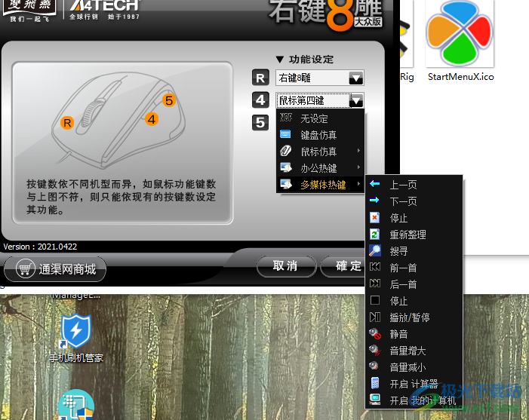Open the 通渠网商城 store button
Image resolution: width=529 pixels, height=420 pixels.
55,268
